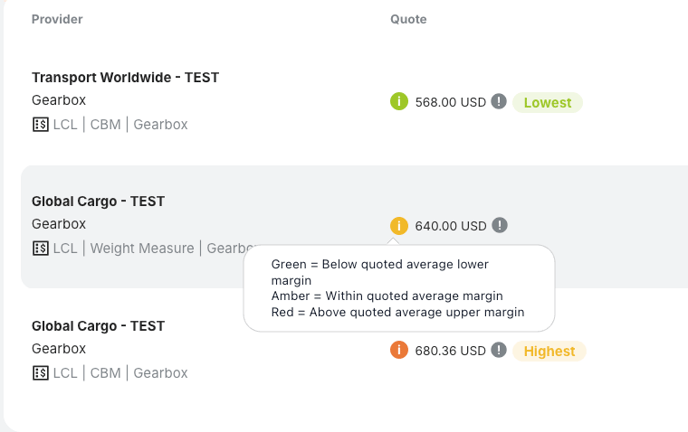
Task: Click the green info icon beside 568.00 USD
Action: (x=399, y=101)
